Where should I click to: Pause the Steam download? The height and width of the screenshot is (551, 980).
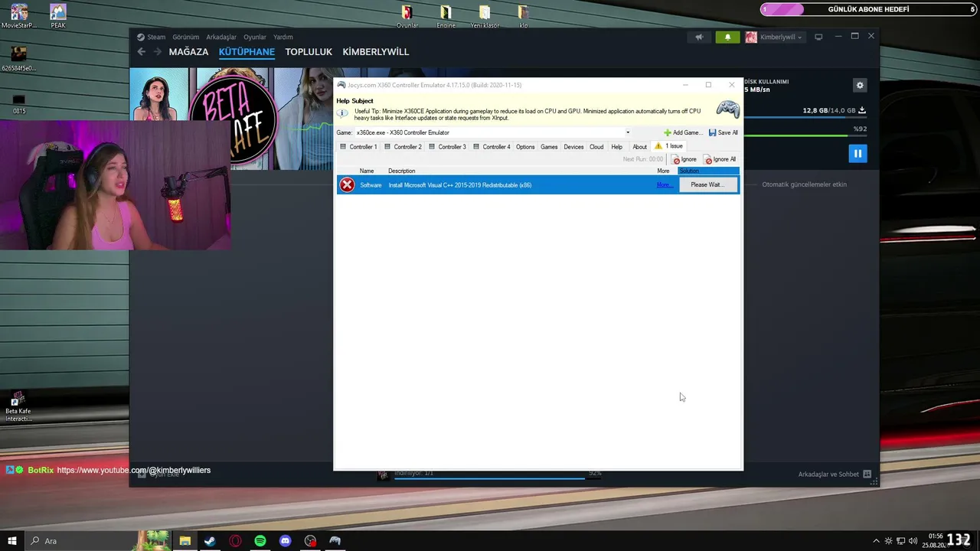click(857, 154)
